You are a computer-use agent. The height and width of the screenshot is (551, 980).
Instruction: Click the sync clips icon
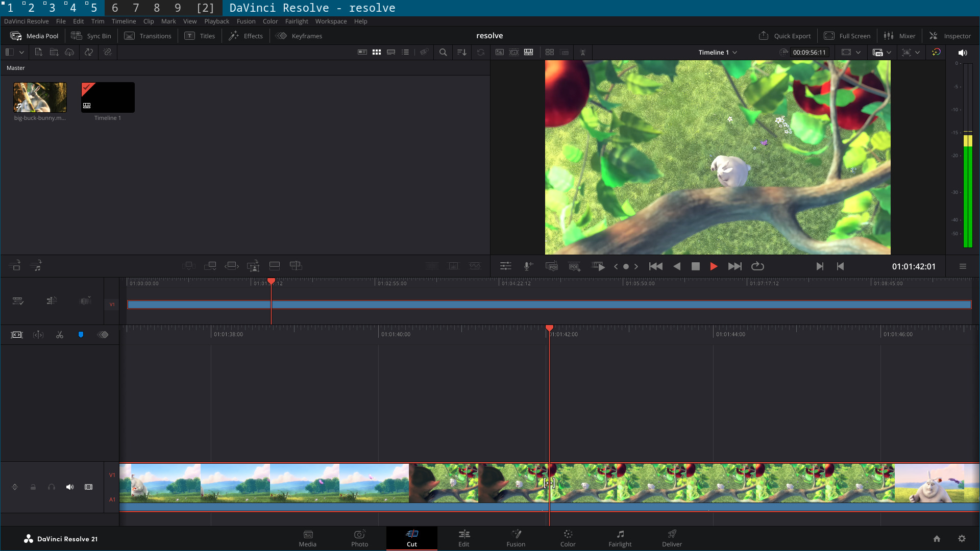pos(89,52)
